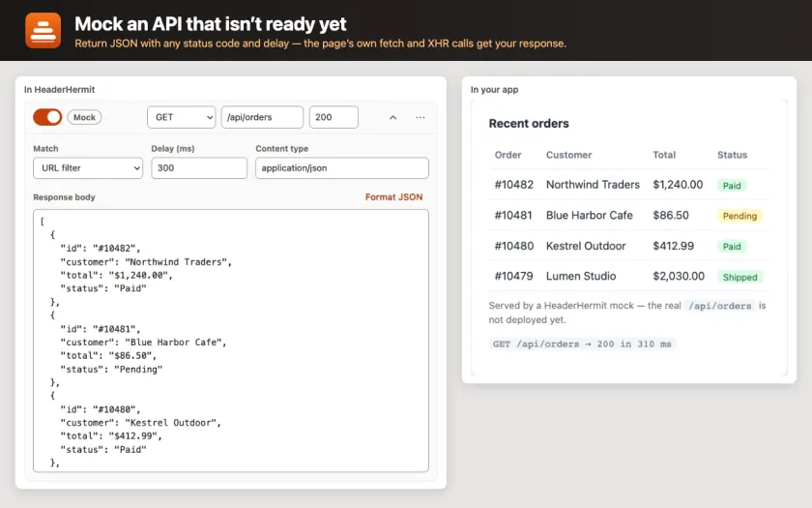The height and width of the screenshot is (508, 812).
Task: Click the In HeaderHermit panel label
Action: (x=60, y=89)
